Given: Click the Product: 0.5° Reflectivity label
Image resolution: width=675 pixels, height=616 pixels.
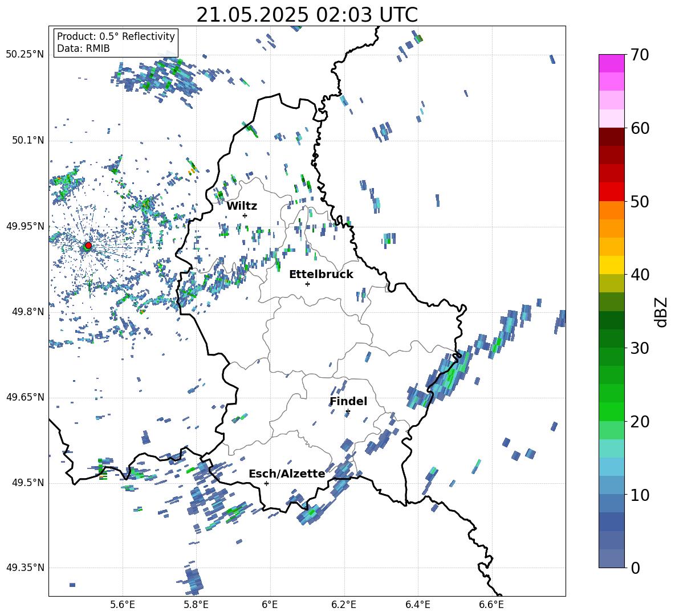Looking at the screenshot, I should click(x=116, y=36).
